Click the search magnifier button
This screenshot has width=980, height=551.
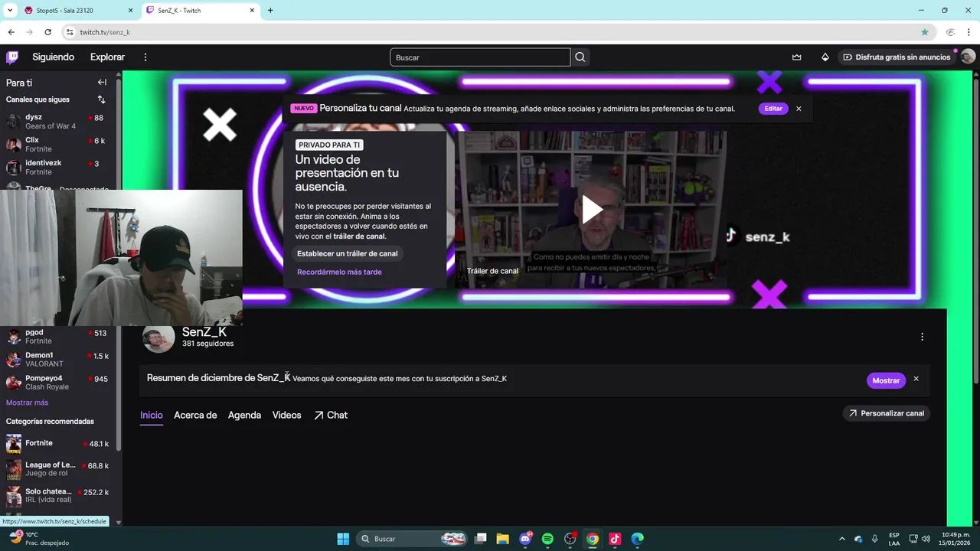[x=580, y=57]
